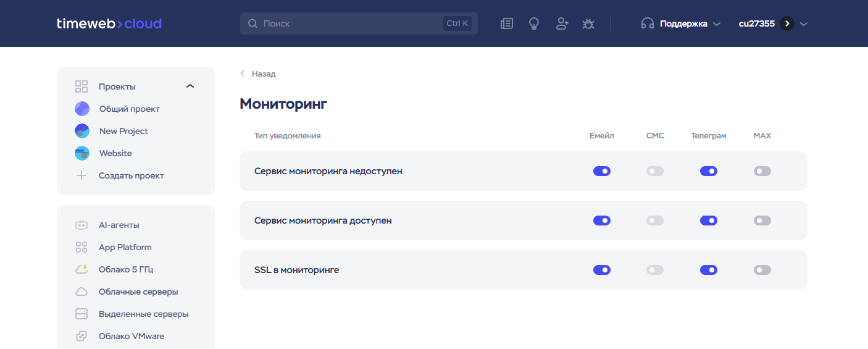Open Website project in sidebar
This screenshot has height=349, width=868.
[x=115, y=153]
